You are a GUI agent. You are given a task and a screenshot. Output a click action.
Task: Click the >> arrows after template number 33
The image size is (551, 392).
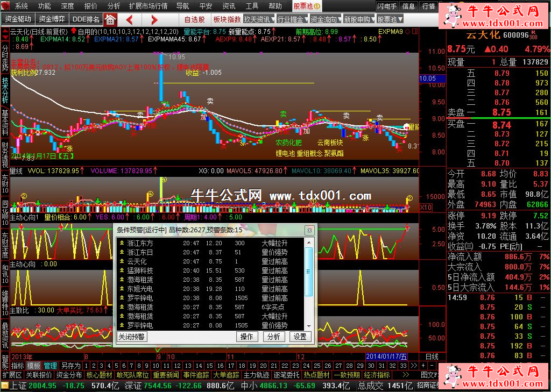point(414,366)
